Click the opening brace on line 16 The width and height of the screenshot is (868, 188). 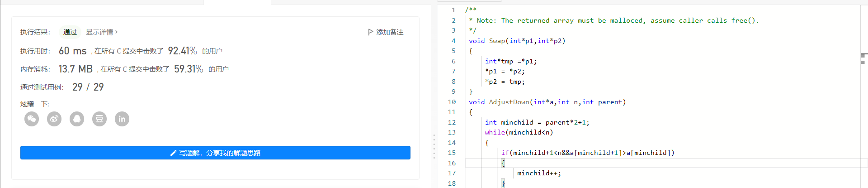[x=503, y=163]
